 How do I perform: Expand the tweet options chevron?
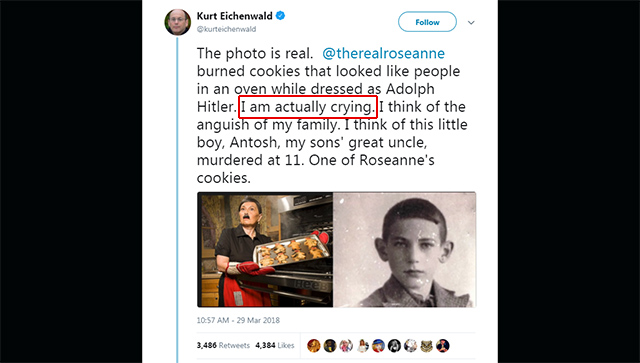pyautogui.click(x=471, y=22)
